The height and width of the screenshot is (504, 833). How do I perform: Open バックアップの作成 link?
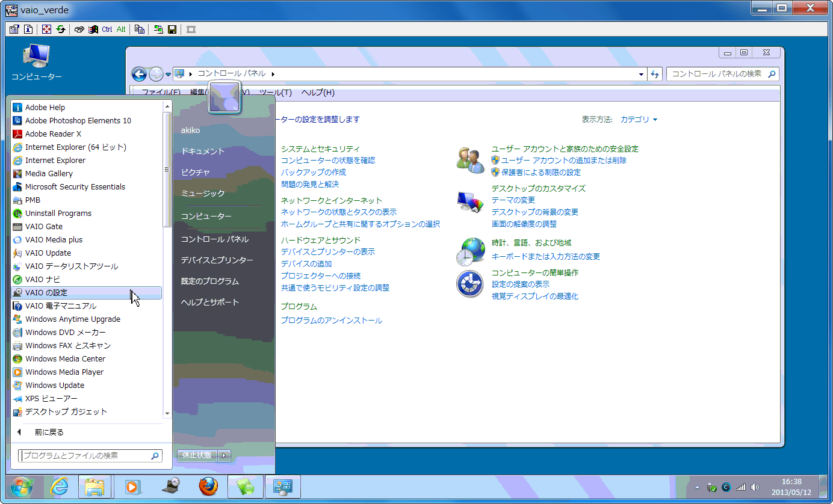coord(314,173)
